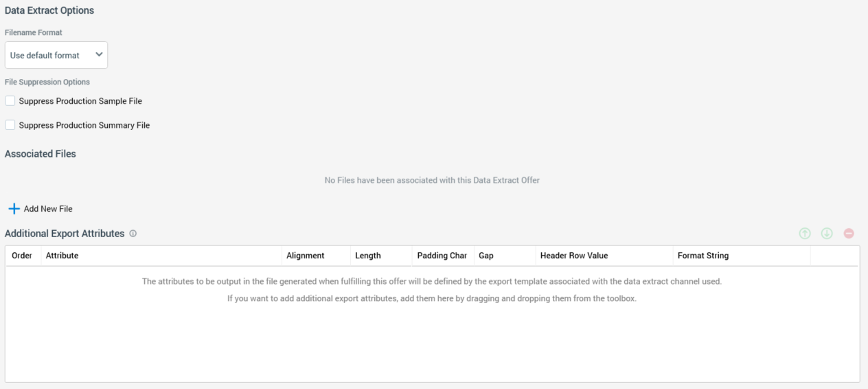Click the red remove attribute icon

tap(849, 234)
